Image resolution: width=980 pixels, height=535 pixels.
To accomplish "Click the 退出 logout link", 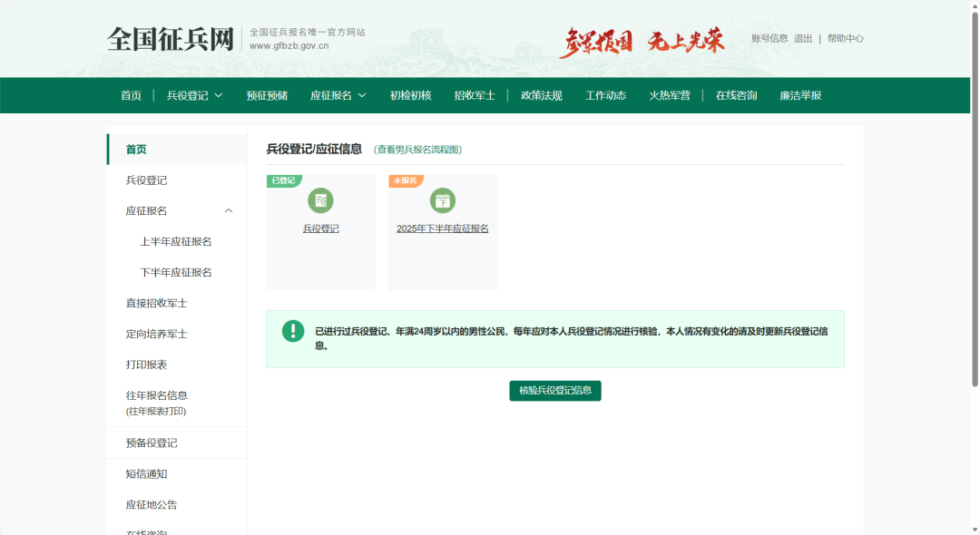I will (x=803, y=39).
